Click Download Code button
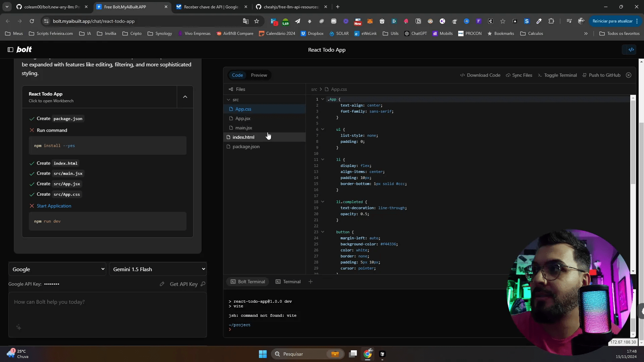 coord(480,75)
